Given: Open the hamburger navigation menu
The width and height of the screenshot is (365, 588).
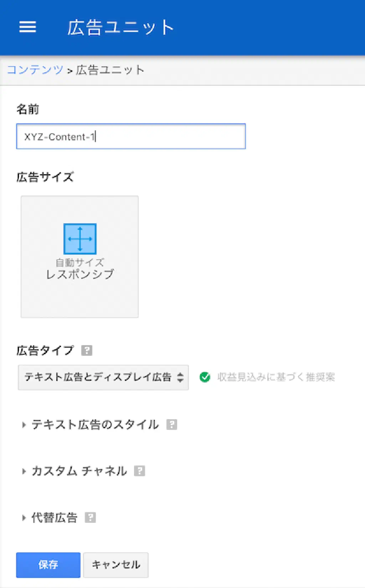Looking at the screenshot, I should point(27,27).
